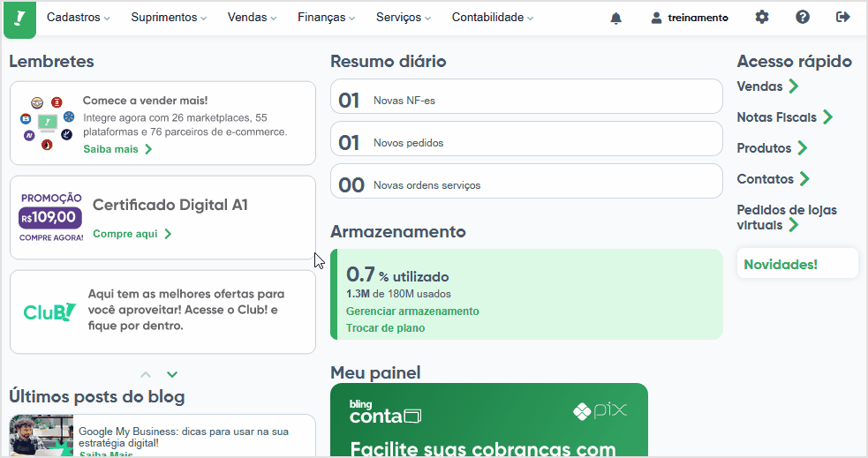Open the Novas NF-es summary card
Image resolution: width=868 pixels, height=458 pixels.
tap(526, 96)
